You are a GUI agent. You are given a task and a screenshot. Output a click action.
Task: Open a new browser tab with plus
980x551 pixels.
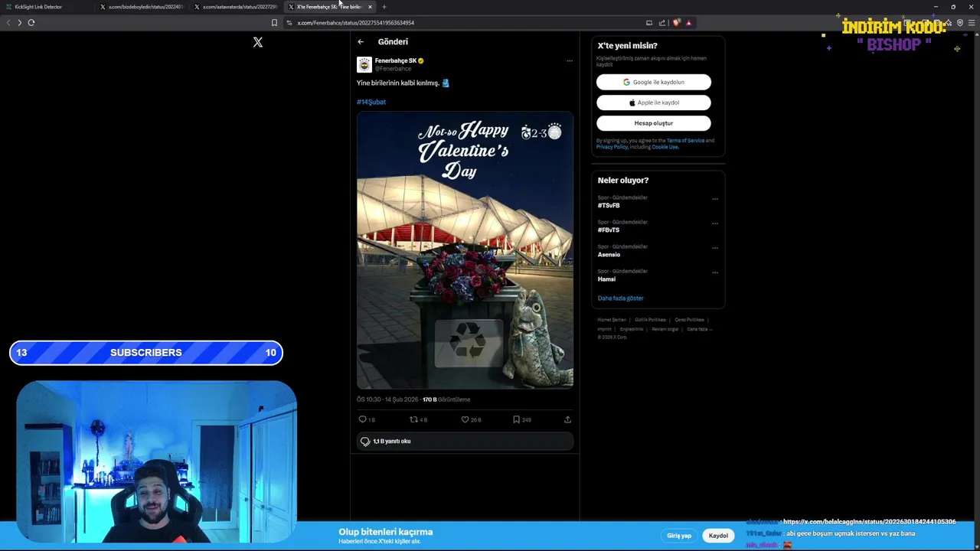384,7
